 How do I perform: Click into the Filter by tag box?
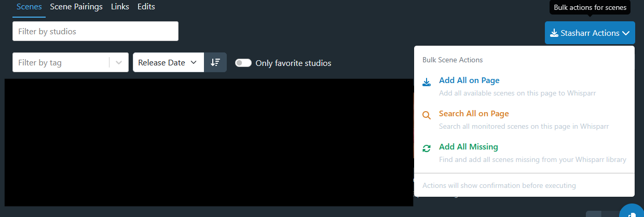(61, 62)
